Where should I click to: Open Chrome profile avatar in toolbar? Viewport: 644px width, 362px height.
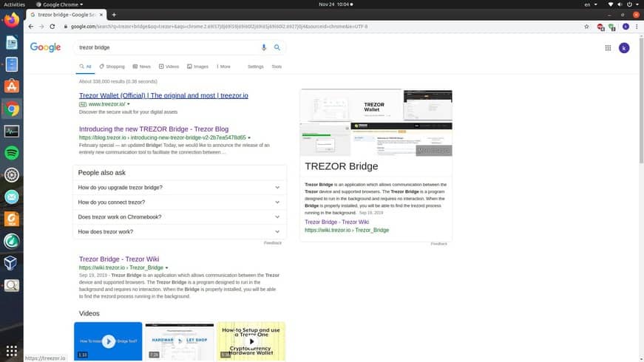click(626, 27)
